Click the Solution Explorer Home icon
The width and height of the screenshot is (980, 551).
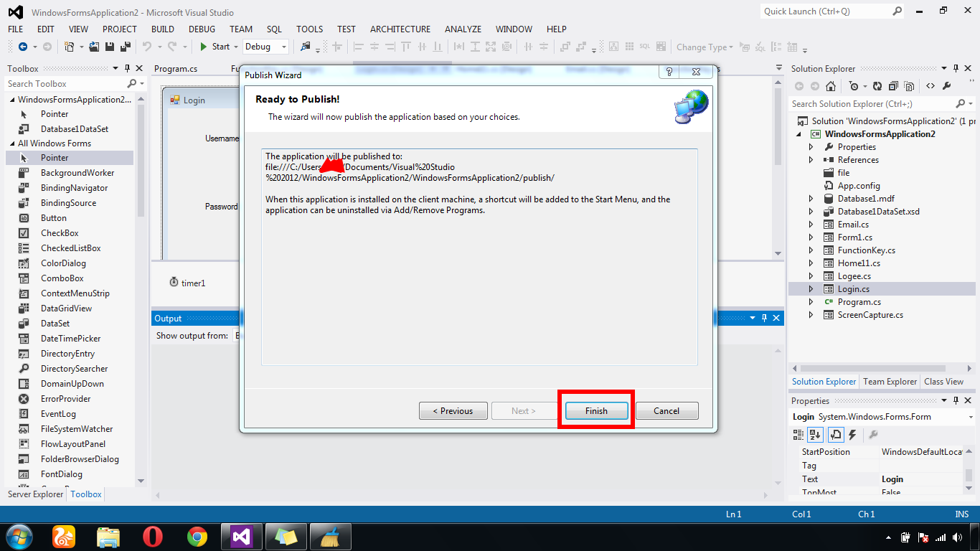[831, 86]
